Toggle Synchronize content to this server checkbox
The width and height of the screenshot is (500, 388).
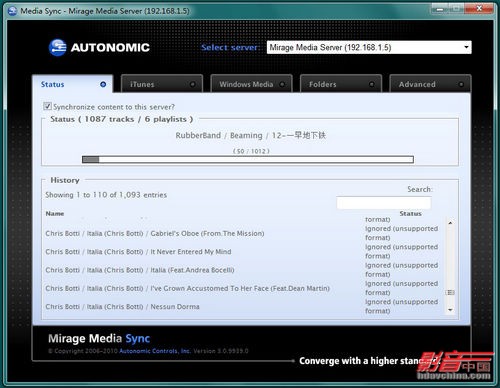(47, 106)
